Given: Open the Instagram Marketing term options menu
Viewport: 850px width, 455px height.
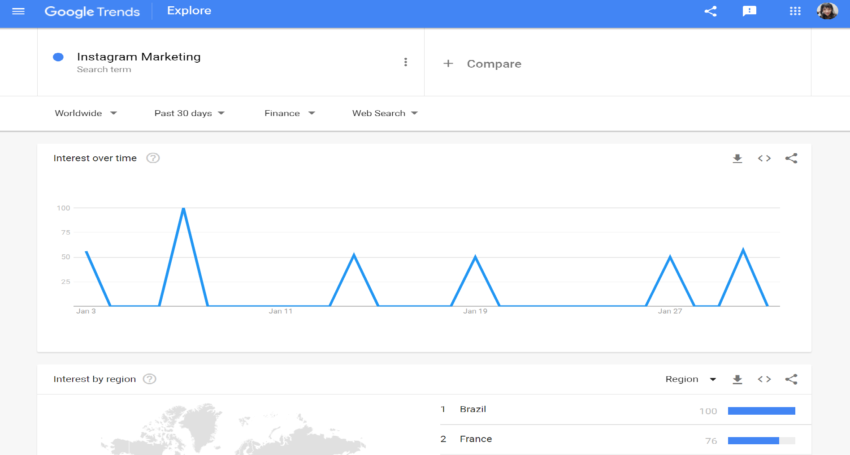Looking at the screenshot, I should tap(405, 62).
